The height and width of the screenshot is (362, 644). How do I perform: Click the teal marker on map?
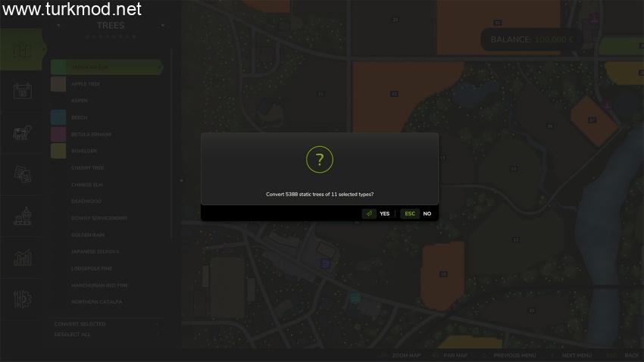point(355,298)
